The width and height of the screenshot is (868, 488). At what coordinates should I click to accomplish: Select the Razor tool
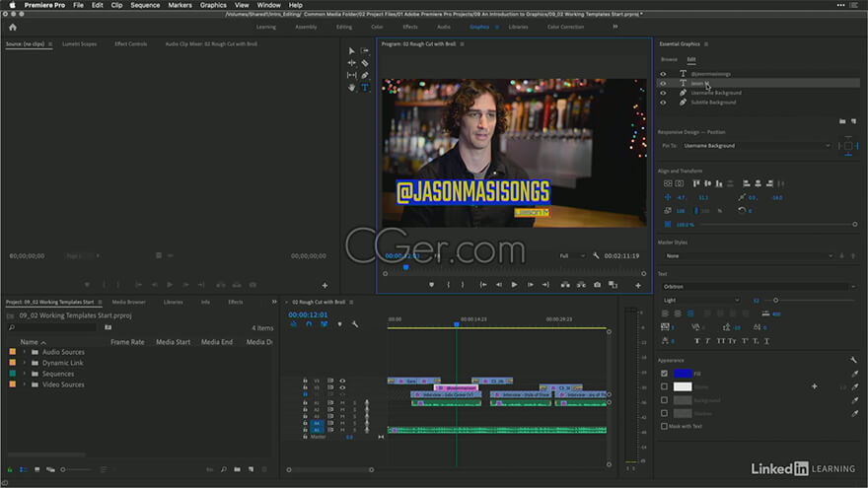point(365,63)
